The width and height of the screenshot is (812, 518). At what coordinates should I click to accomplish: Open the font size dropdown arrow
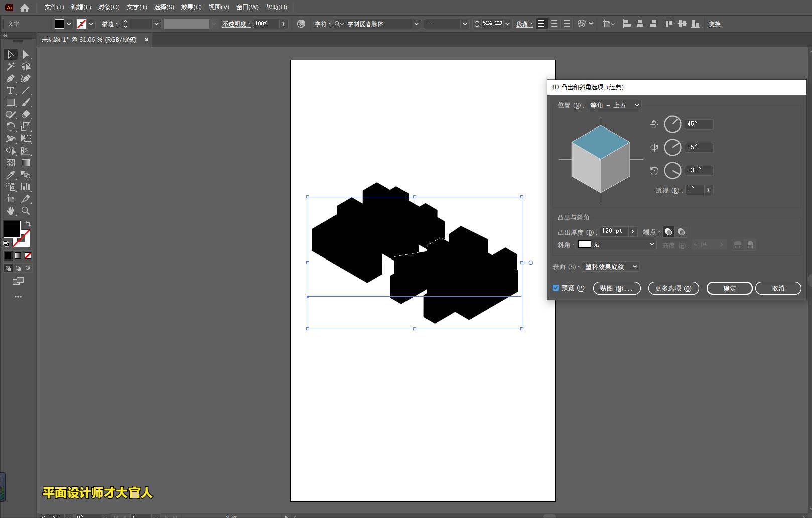508,24
